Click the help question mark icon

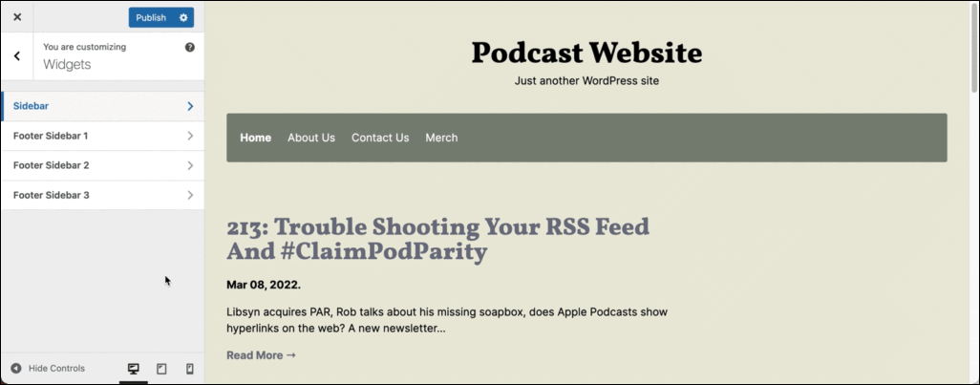point(190,47)
